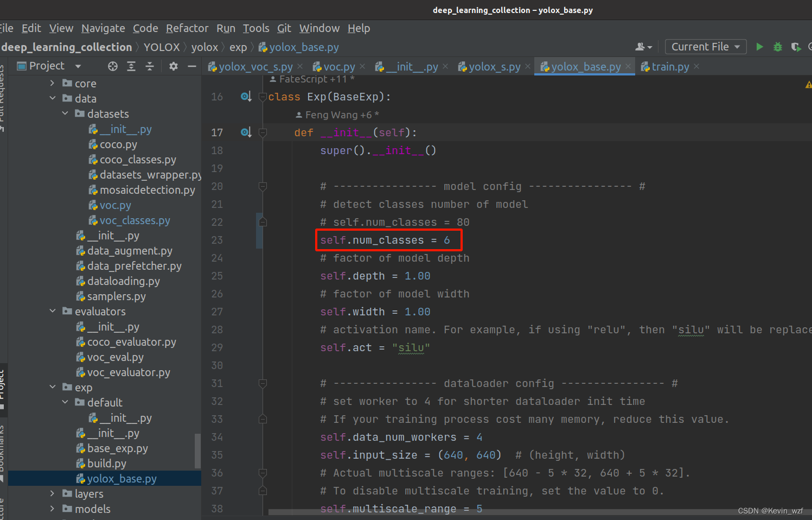Fold comment block marker at line 31
The width and height of the screenshot is (812, 520).
[263, 383]
